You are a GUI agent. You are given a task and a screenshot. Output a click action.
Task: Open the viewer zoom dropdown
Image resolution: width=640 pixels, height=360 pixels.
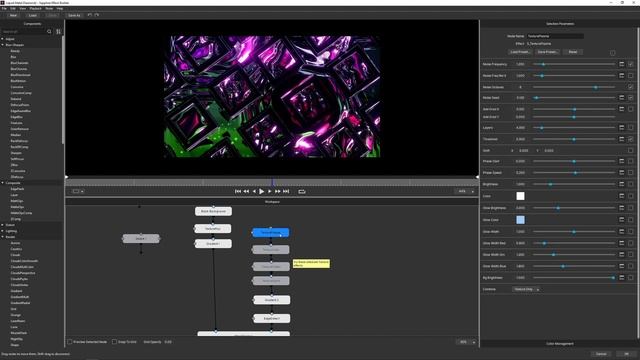click(x=465, y=191)
